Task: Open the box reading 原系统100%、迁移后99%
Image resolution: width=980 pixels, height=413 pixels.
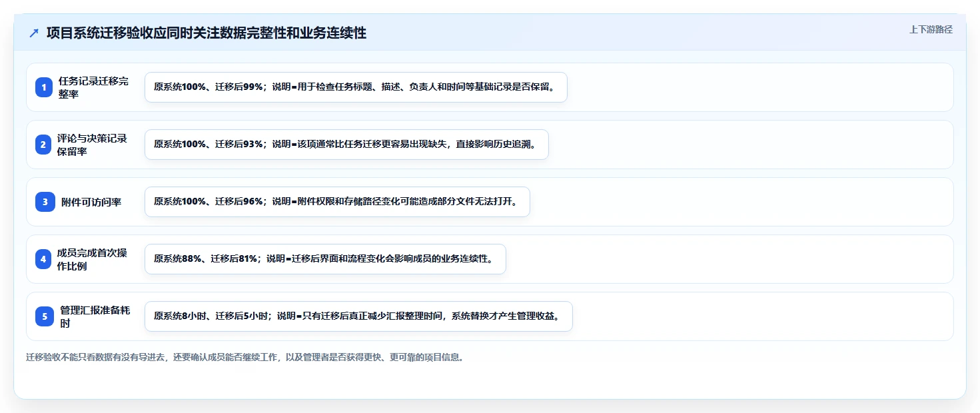Action: pyautogui.click(x=356, y=87)
